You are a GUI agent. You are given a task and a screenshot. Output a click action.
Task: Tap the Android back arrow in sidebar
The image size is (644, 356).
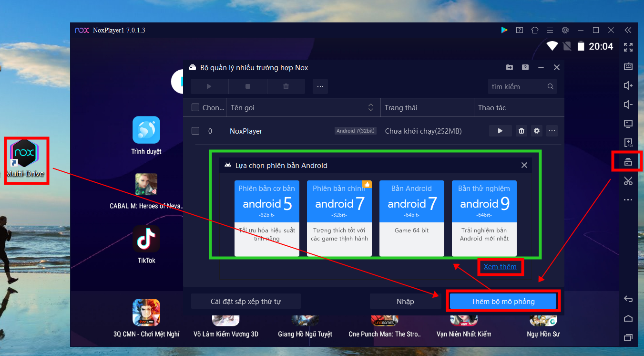coord(628,299)
